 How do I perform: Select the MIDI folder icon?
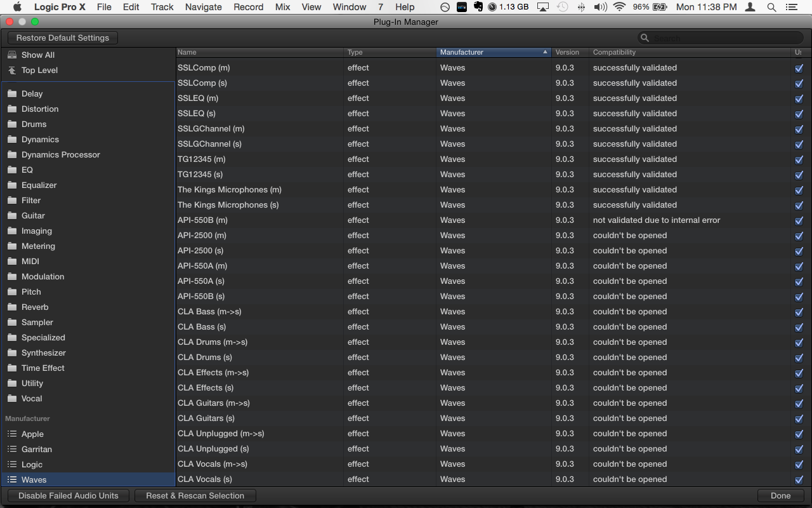click(x=12, y=261)
